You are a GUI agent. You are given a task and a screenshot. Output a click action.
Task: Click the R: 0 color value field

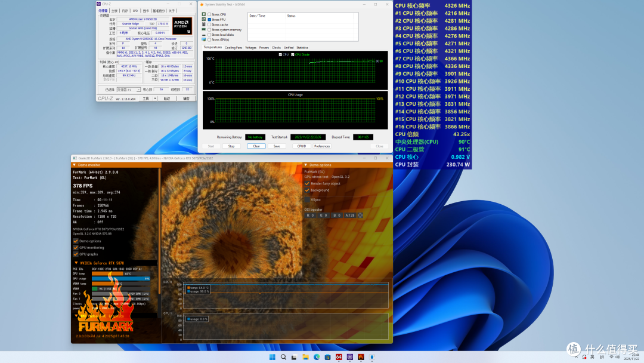pyautogui.click(x=310, y=216)
